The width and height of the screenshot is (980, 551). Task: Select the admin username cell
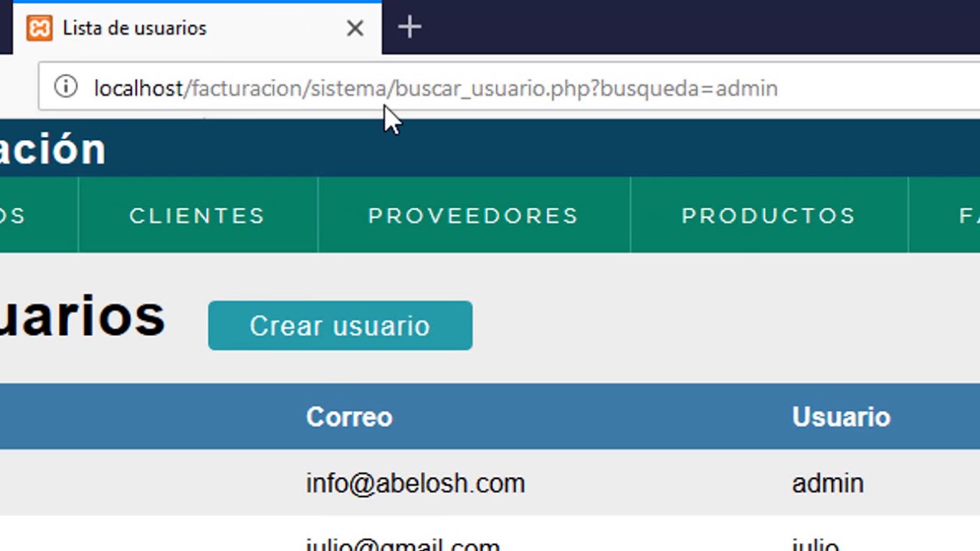coord(828,483)
